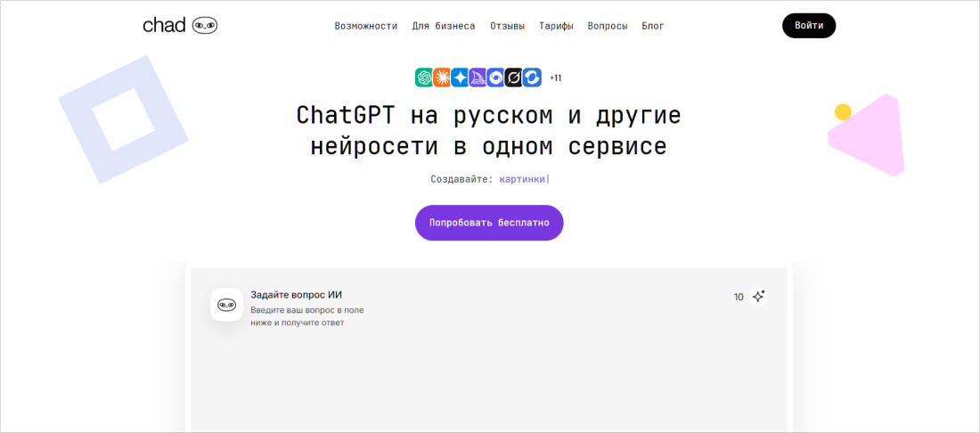Navigate to the Вопросы section

point(608,26)
